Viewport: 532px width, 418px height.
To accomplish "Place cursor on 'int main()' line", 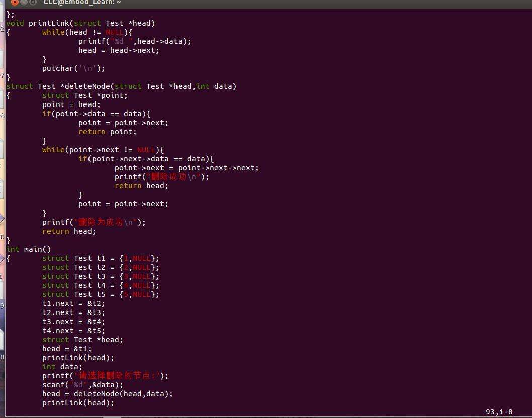I will pyautogui.click(x=29, y=249).
